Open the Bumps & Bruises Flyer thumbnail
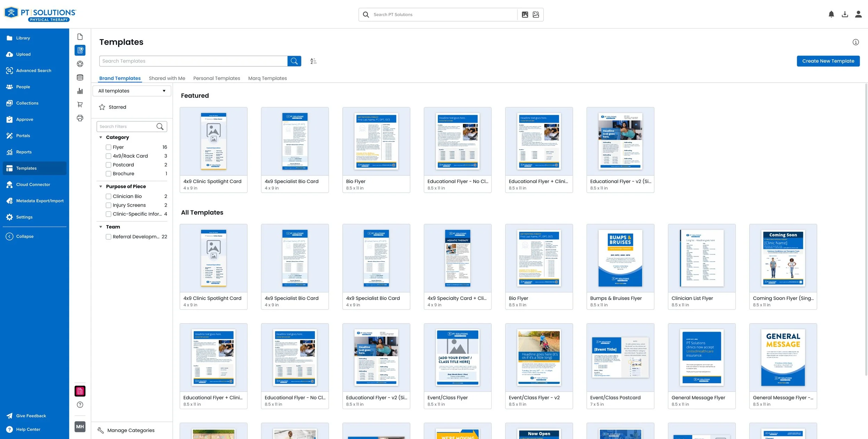The width and height of the screenshot is (868, 439). click(620, 258)
